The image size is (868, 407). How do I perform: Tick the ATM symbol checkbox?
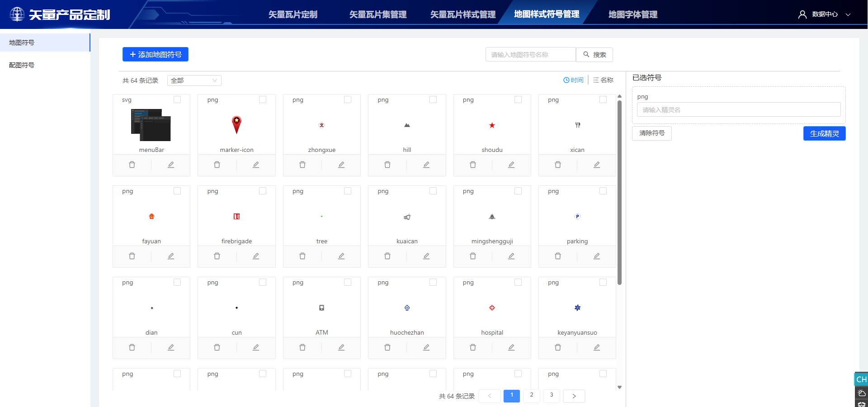click(348, 282)
